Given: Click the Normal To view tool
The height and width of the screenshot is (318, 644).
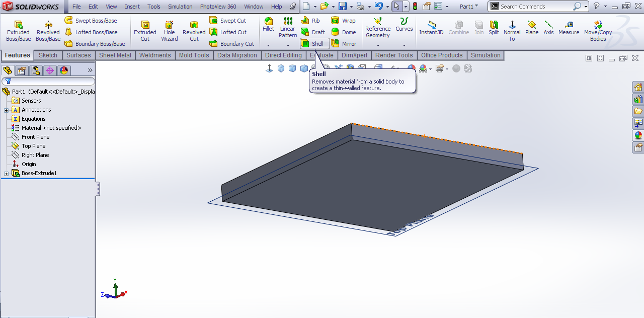Looking at the screenshot, I should point(512,31).
